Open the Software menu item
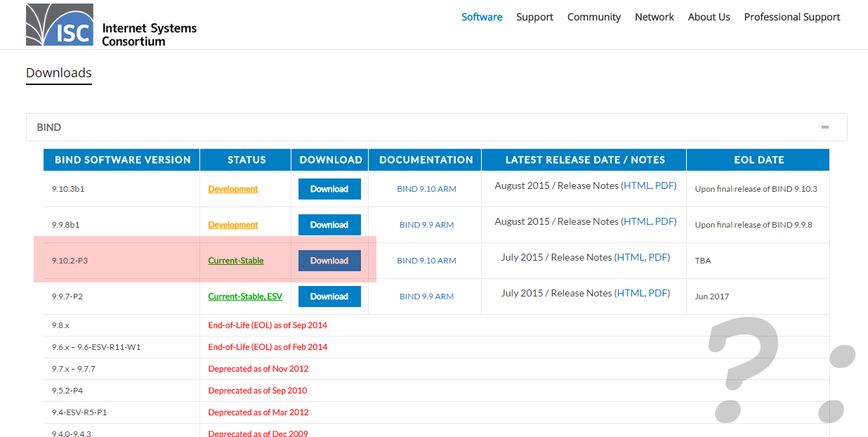The height and width of the screenshot is (437, 868). click(x=482, y=17)
